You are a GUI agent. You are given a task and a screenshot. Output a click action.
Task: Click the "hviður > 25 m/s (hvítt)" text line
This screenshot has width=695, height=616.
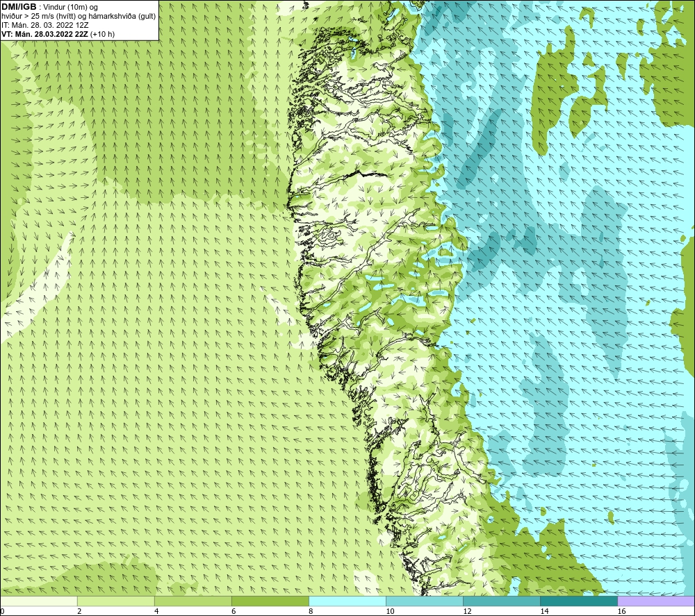pyautogui.click(x=38, y=17)
